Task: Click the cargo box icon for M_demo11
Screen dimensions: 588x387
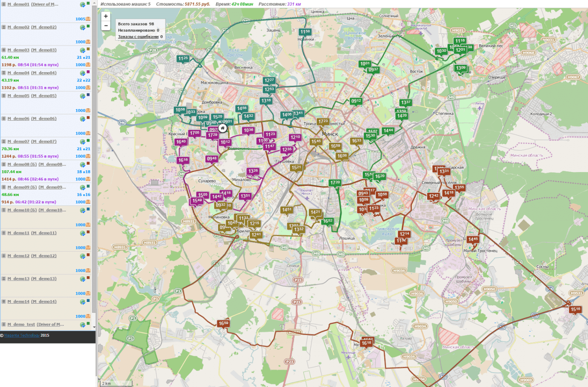Action: tap(88, 248)
